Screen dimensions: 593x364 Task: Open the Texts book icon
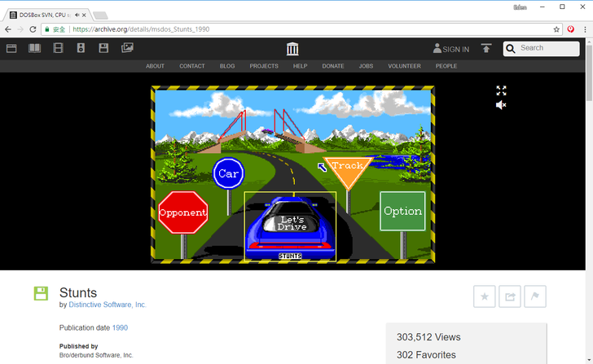(x=34, y=48)
